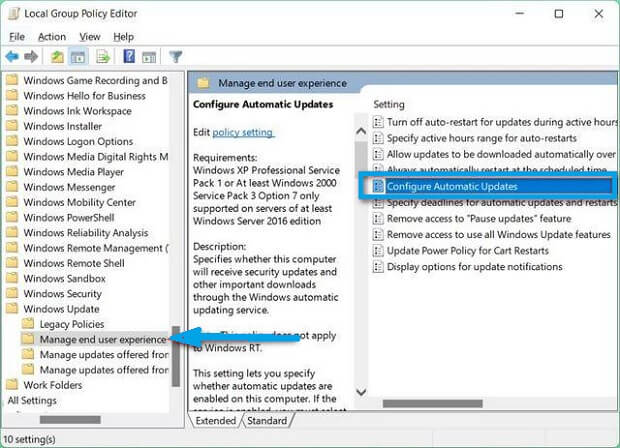
Task: Select All Settings in the tree
Action: [x=32, y=400]
